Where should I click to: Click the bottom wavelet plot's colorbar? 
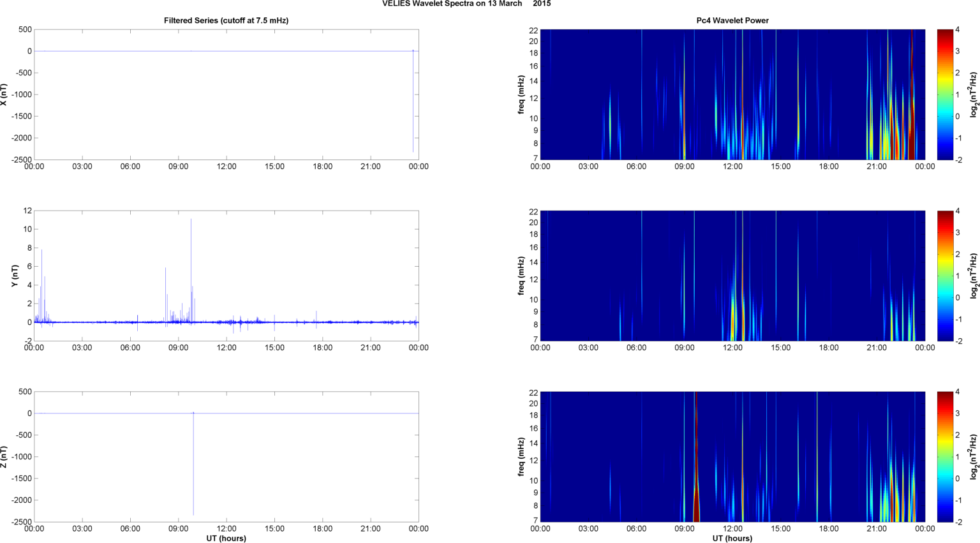(x=945, y=457)
